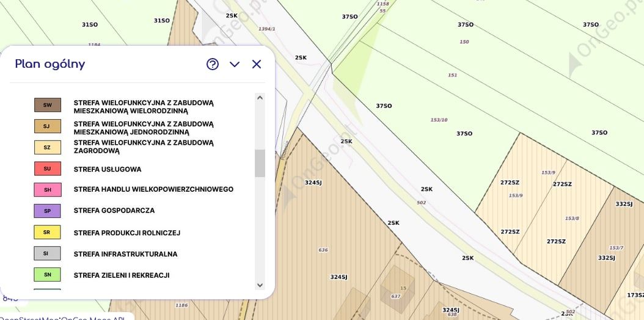Click the SZ light yellow legend swatch
644x320 pixels.
click(x=48, y=147)
